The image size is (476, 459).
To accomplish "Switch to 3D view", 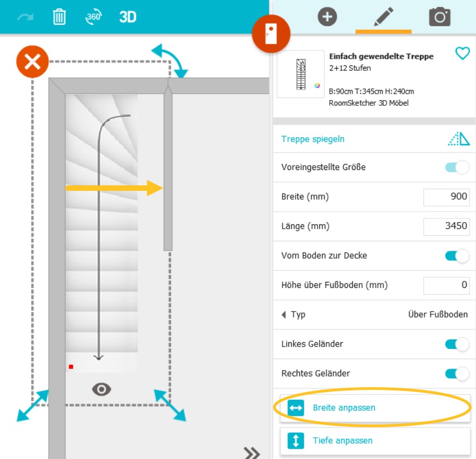I will (x=128, y=17).
